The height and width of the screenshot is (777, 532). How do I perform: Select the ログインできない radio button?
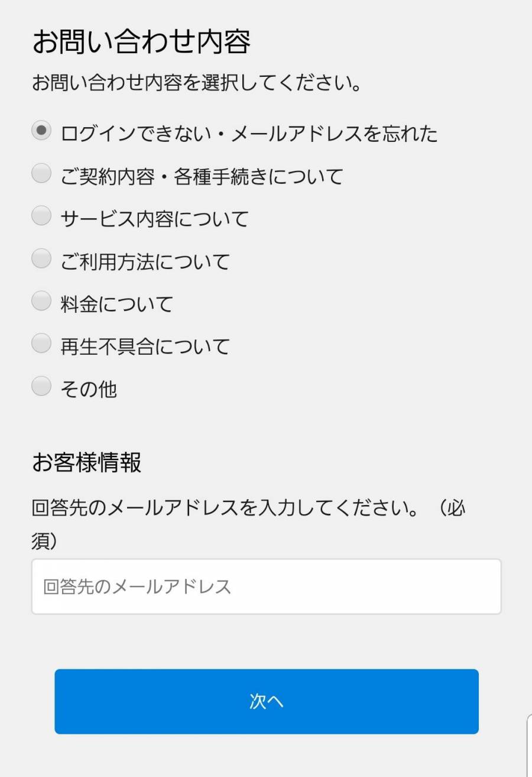point(41,131)
